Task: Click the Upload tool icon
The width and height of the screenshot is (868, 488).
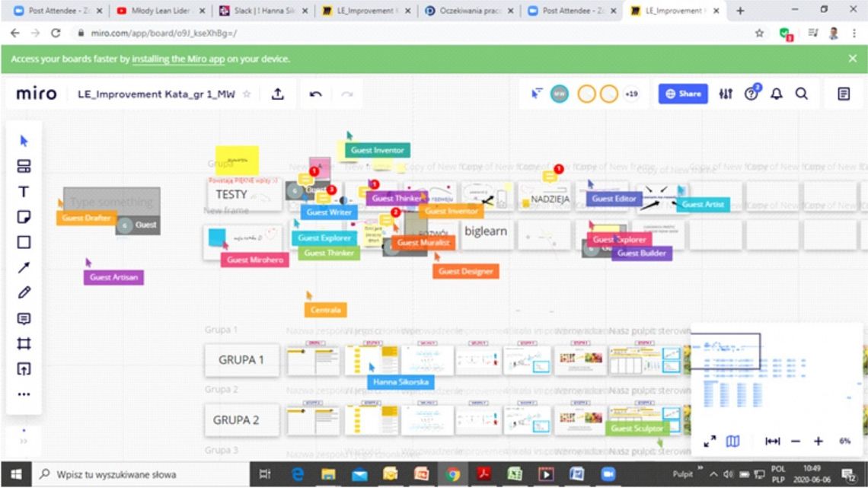Action: (24, 368)
